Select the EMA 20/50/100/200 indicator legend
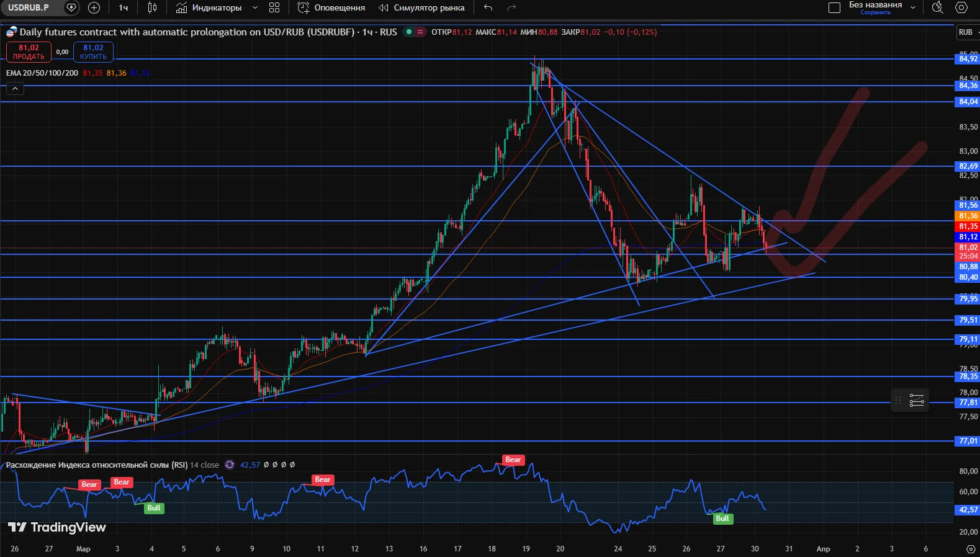Viewport: 980px width, 557px height. (42, 73)
